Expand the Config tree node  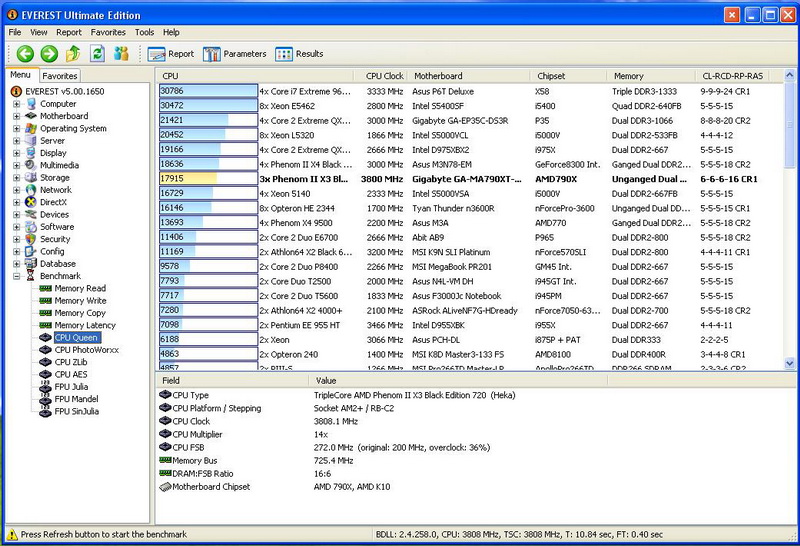click(x=16, y=251)
